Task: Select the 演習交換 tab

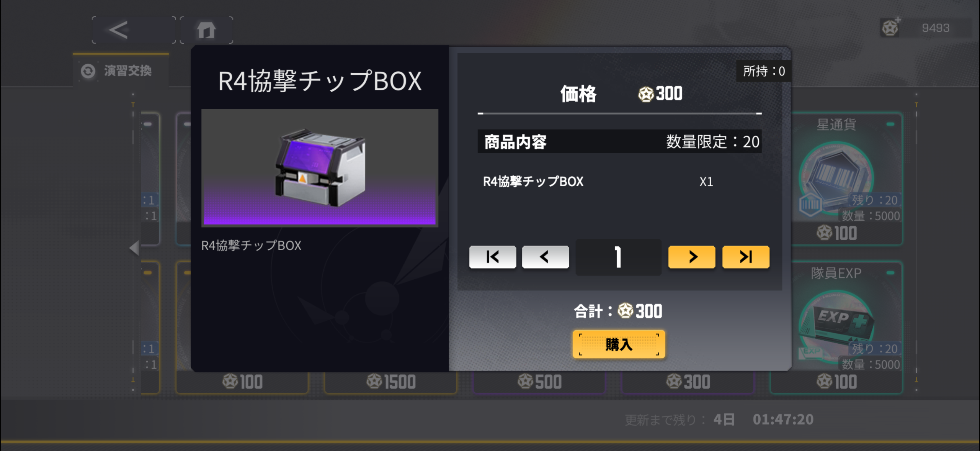Action: 121,71
